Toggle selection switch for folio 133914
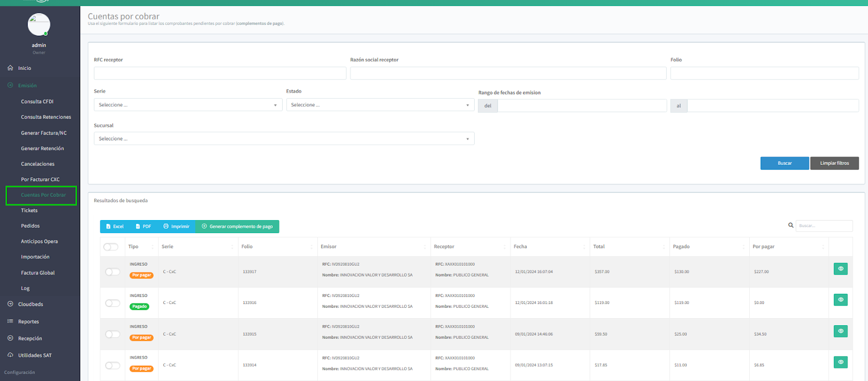 (x=112, y=365)
